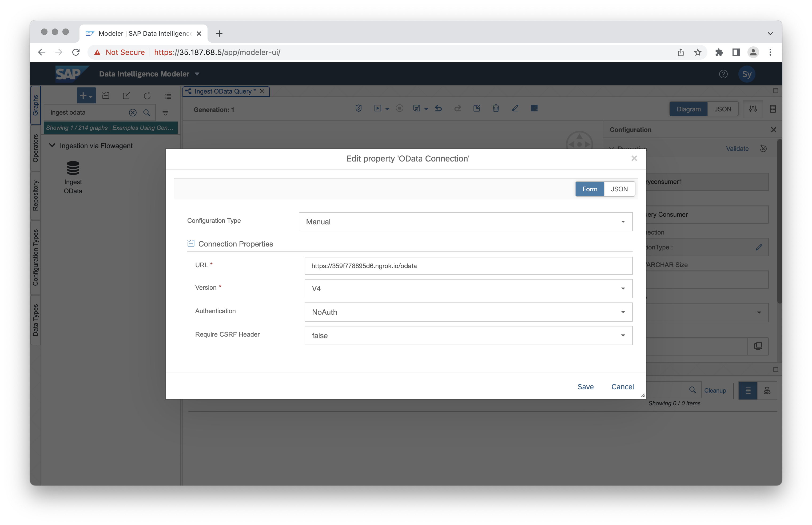Switch the dialog to JSON editing mode
The image size is (812, 525).
click(x=620, y=189)
